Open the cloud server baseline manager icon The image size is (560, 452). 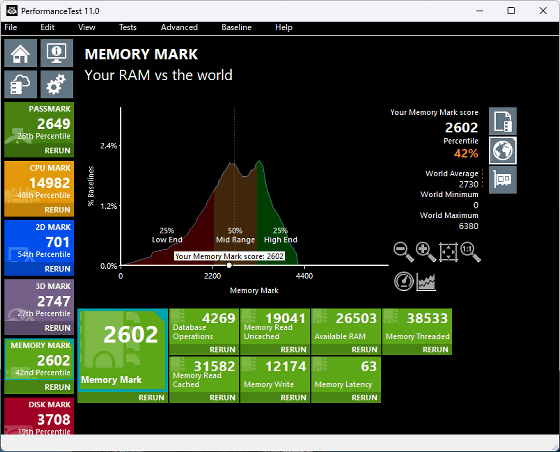(20, 84)
